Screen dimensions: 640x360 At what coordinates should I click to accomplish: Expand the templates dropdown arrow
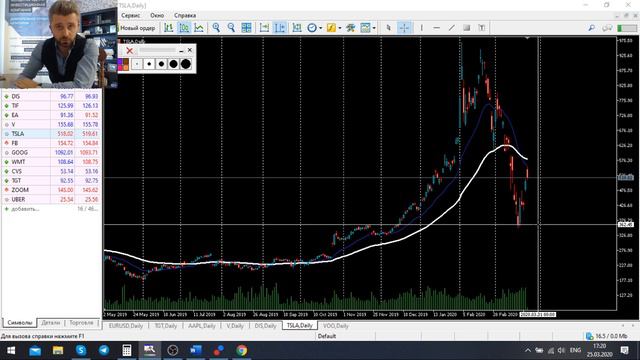[374, 28]
